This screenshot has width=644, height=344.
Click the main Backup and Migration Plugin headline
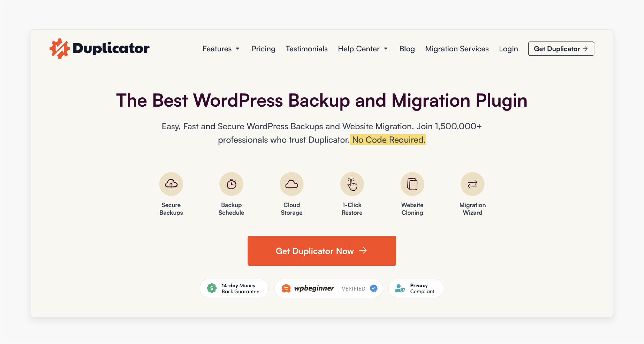322,101
